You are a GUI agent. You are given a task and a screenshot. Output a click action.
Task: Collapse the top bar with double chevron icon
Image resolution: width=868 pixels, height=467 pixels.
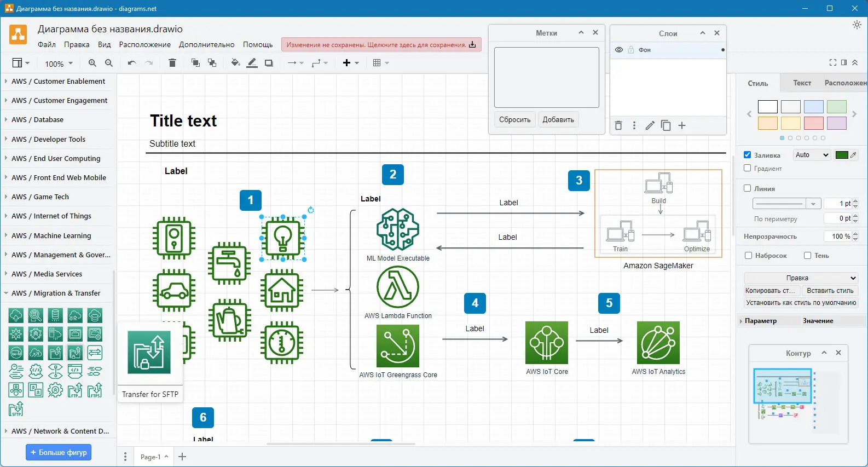click(855, 62)
